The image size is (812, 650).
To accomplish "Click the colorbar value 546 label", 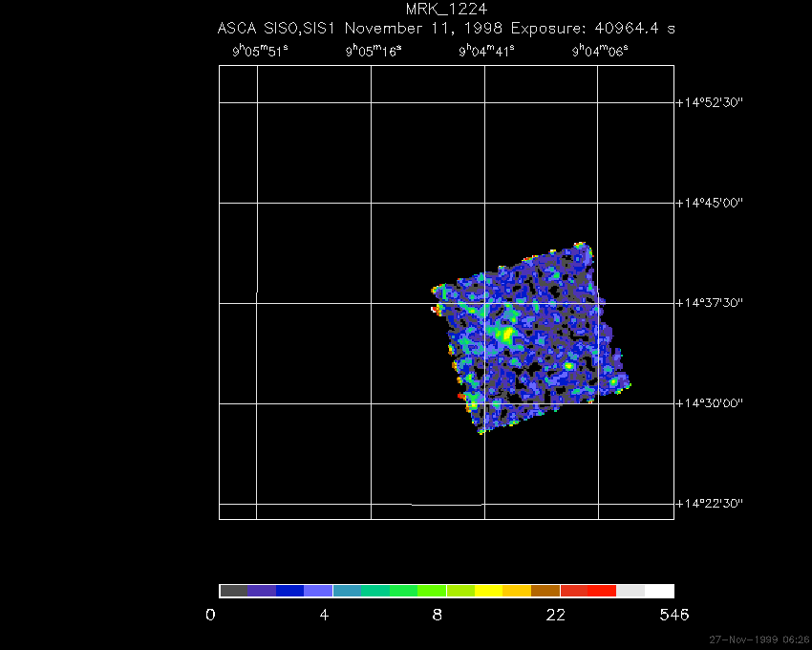I will [x=674, y=615].
